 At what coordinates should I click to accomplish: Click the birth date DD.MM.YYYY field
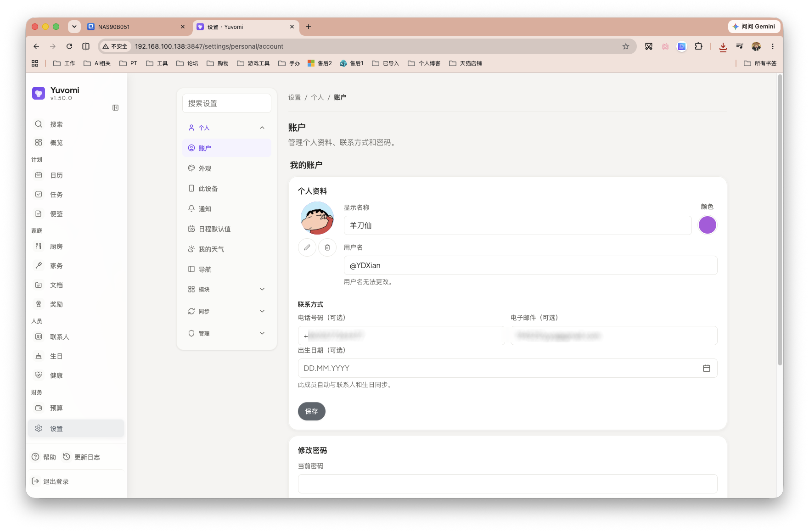coord(507,368)
